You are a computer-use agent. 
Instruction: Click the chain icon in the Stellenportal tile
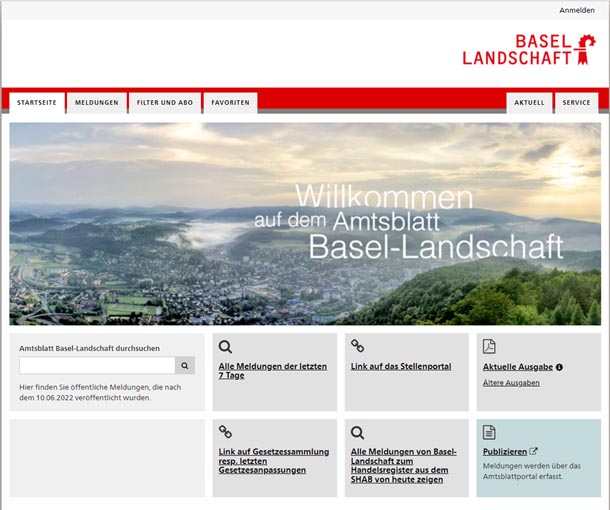click(357, 347)
